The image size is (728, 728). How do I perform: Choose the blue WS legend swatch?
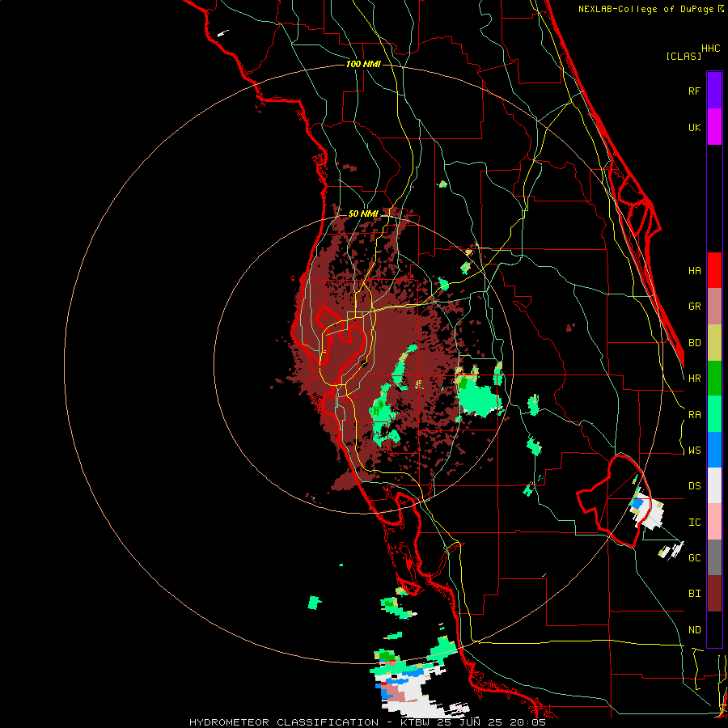point(714,450)
